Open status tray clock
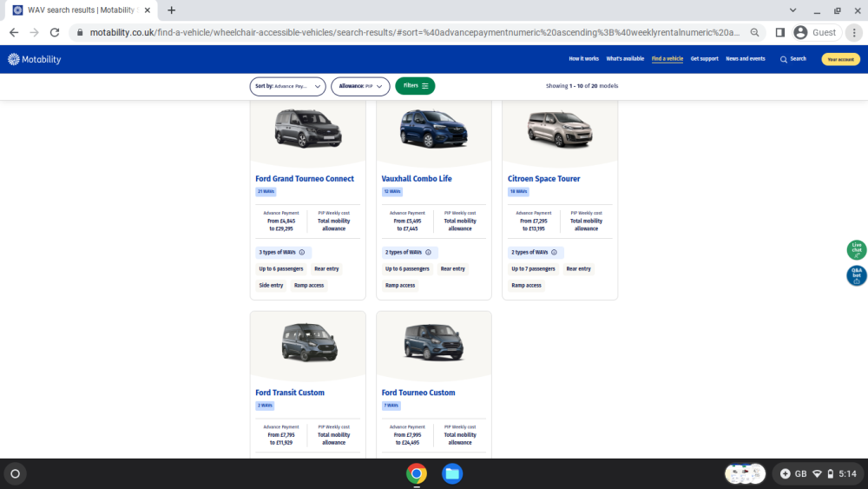 point(847,474)
